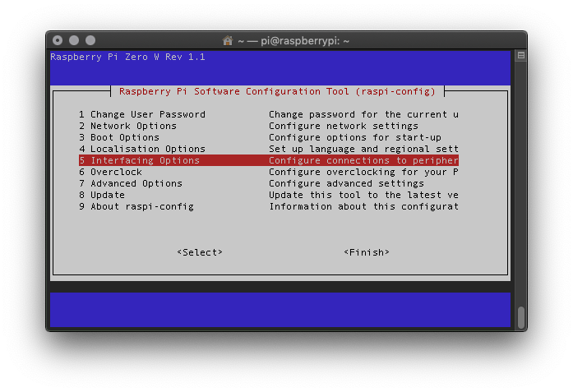The height and width of the screenshot is (392, 573).
Task: Minimize the terminal with the middle window button
Action: pos(74,40)
